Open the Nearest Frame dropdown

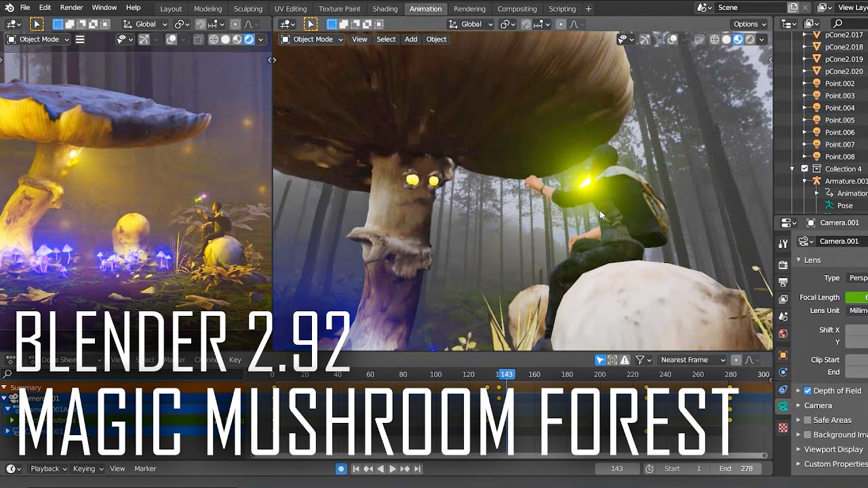point(692,360)
